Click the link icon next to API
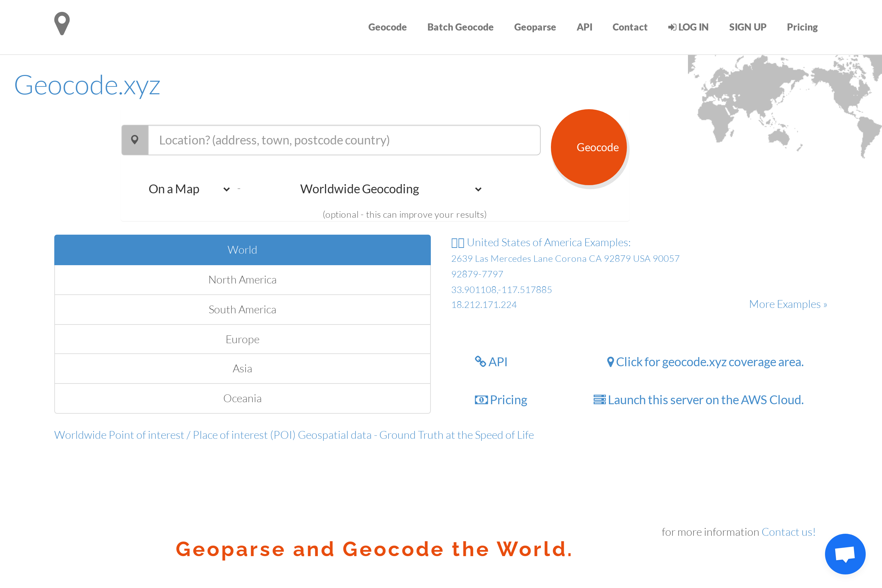This screenshot has height=588, width=882. pyautogui.click(x=480, y=361)
